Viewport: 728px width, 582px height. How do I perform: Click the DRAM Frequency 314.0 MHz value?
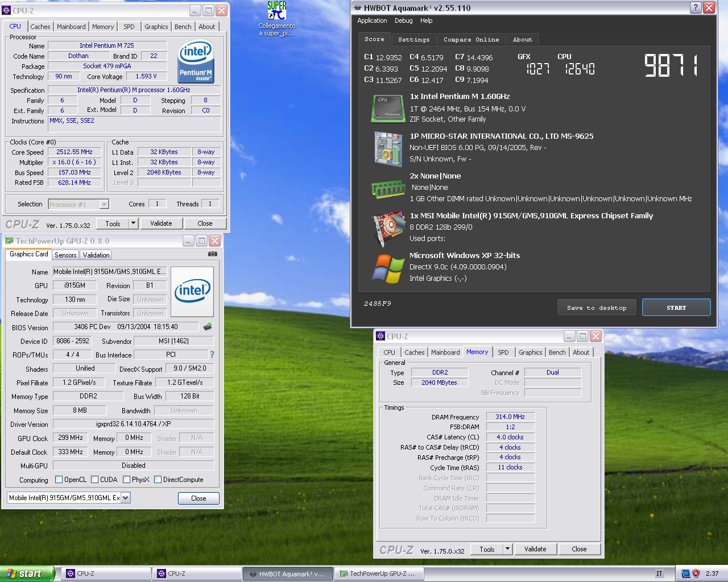510,417
